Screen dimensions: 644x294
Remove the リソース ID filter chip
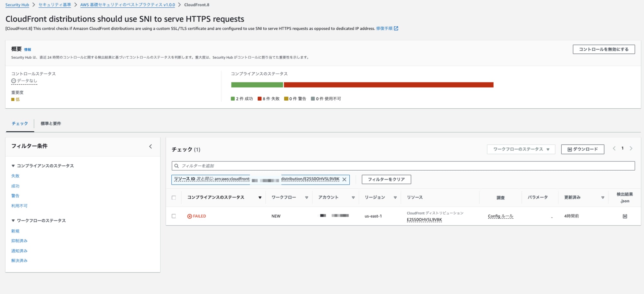coord(344,179)
